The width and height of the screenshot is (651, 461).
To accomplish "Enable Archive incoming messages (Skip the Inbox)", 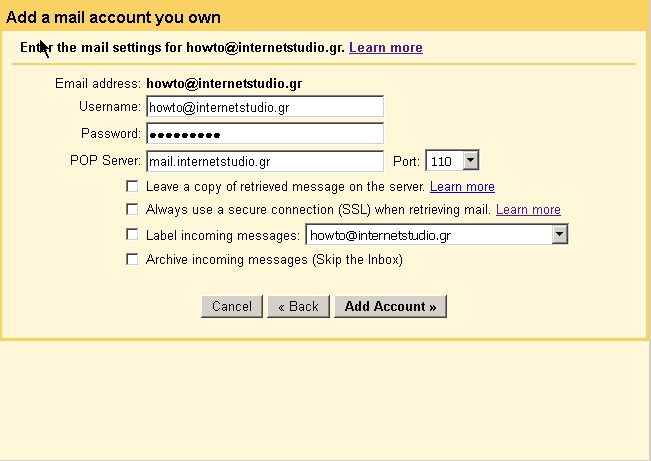I will click(x=132, y=260).
